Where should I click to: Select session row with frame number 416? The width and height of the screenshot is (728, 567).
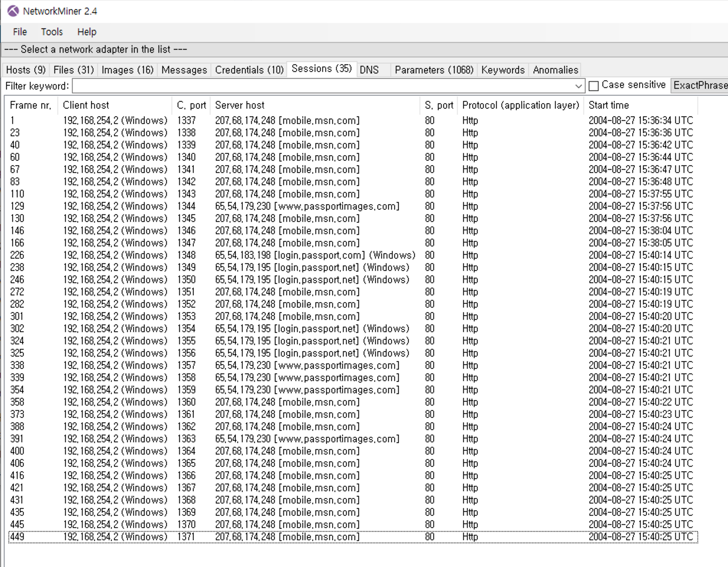353,476
